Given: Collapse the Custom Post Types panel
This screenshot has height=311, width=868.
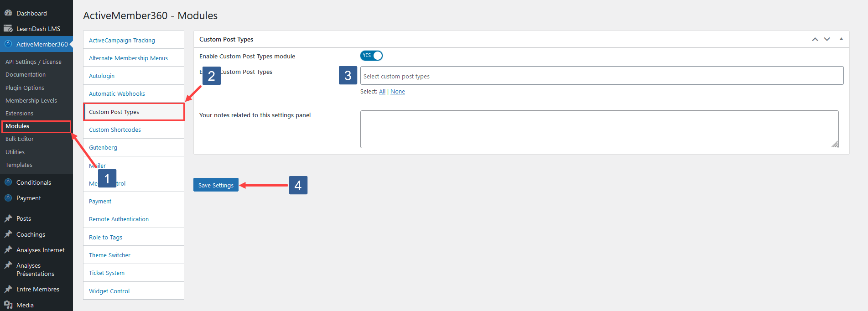Looking at the screenshot, I should click(841, 39).
